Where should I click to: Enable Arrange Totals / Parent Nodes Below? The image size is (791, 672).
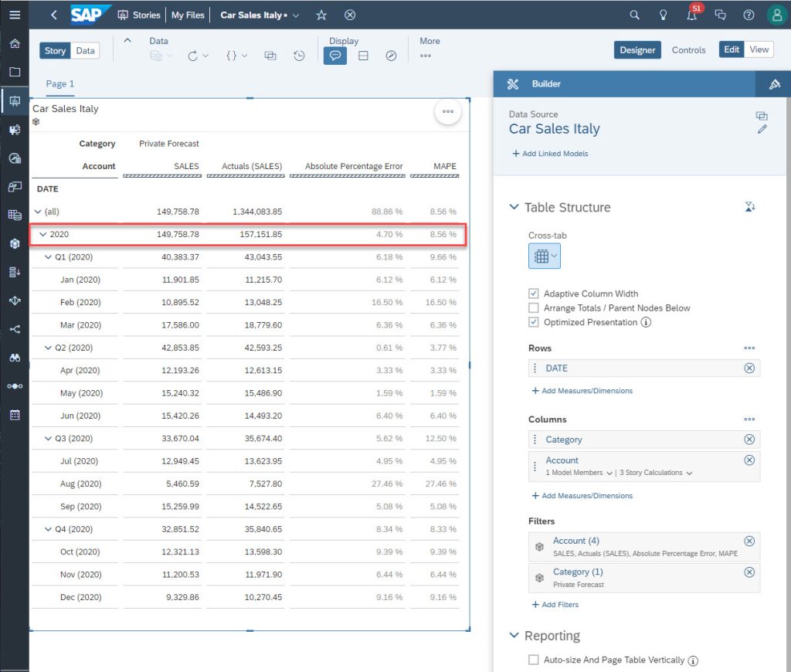(x=533, y=307)
